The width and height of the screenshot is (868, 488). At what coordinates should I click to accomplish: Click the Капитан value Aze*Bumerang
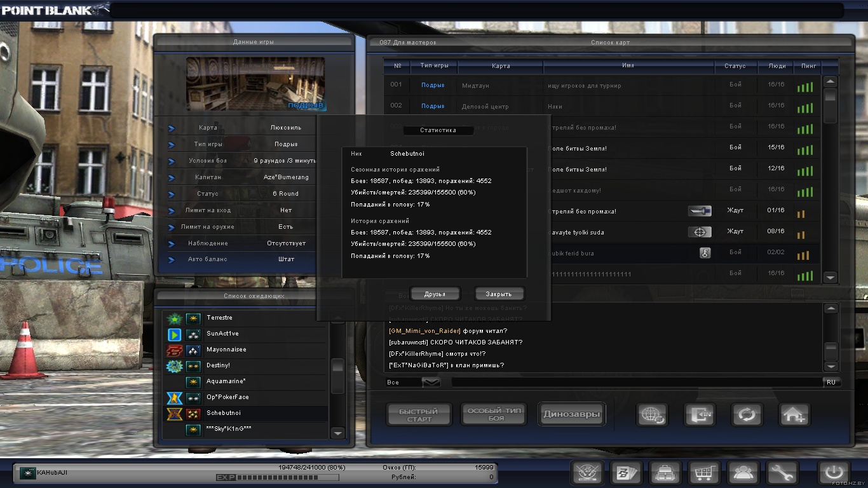286,177
